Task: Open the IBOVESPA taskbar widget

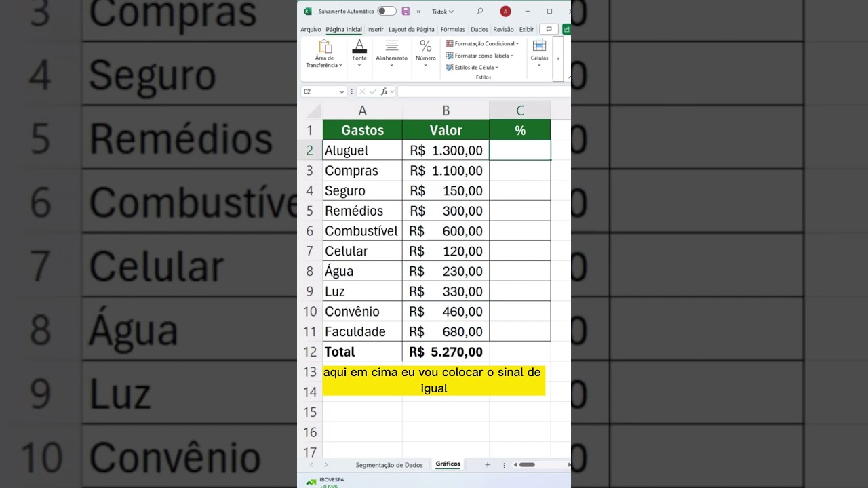Action: click(x=325, y=482)
